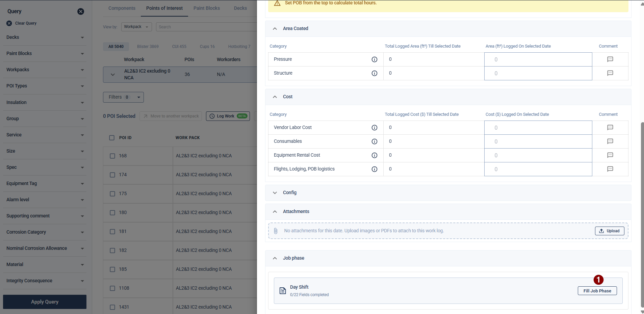Add comment for Vendor Labor Cost row
The height and width of the screenshot is (314, 644).
point(610,128)
